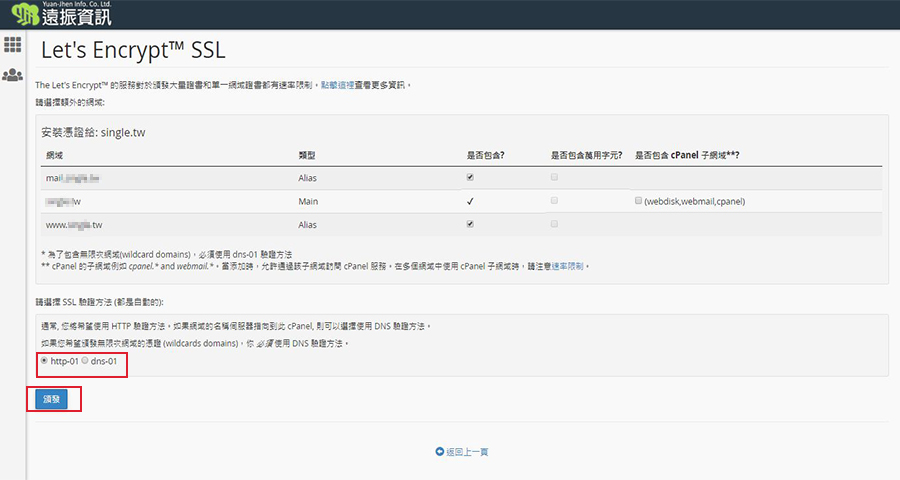
Task: Click the Let's Encrypt SSL page heading
Action: click(133, 51)
